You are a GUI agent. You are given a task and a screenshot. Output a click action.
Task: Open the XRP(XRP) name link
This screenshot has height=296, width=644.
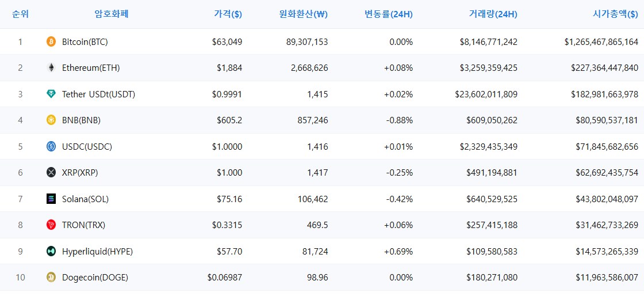pyautogui.click(x=80, y=173)
